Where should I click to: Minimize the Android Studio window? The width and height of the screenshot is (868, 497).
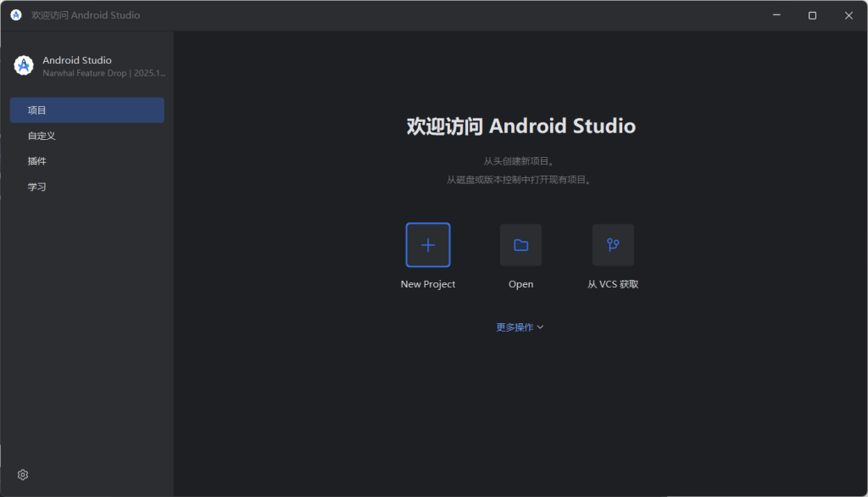[776, 15]
